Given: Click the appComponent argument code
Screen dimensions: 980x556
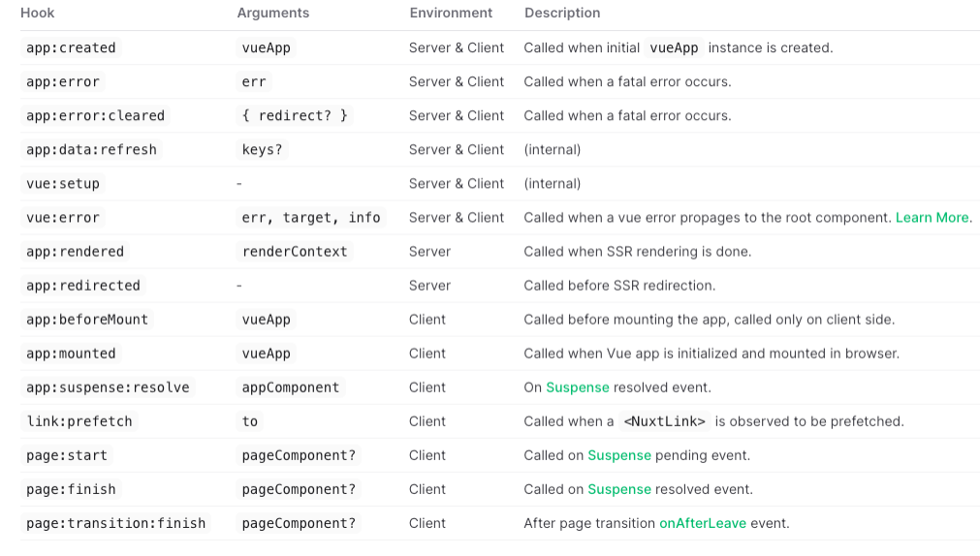Looking at the screenshot, I should [x=291, y=387].
